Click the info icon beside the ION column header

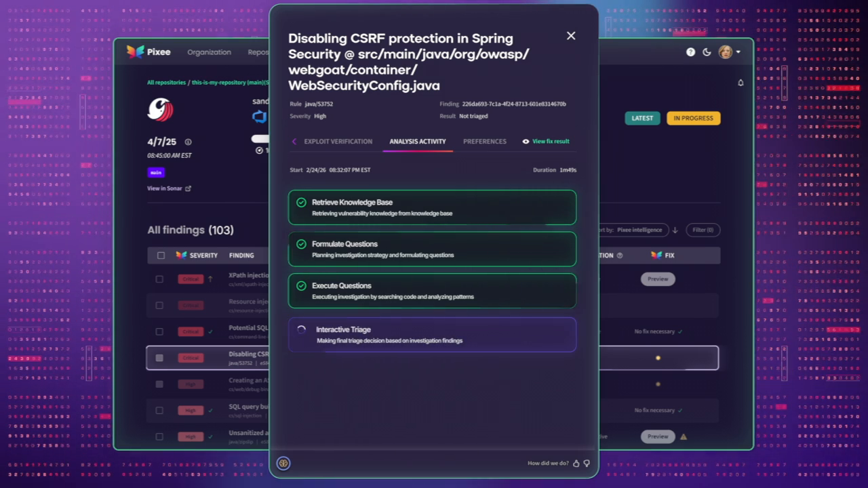pyautogui.click(x=619, y=256)
